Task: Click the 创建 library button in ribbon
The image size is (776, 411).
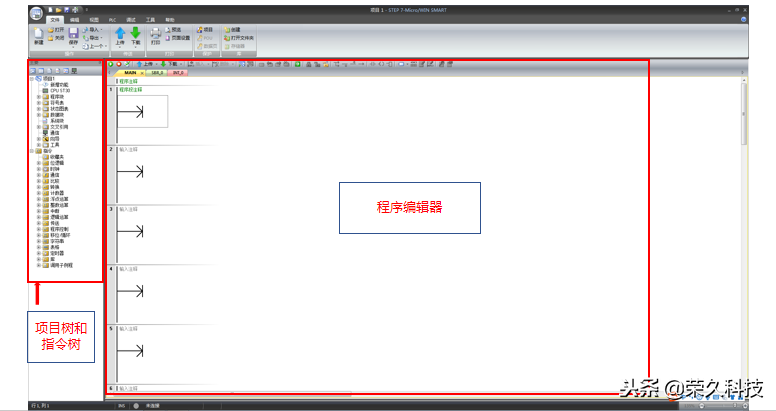Action: tap(232, 30)
